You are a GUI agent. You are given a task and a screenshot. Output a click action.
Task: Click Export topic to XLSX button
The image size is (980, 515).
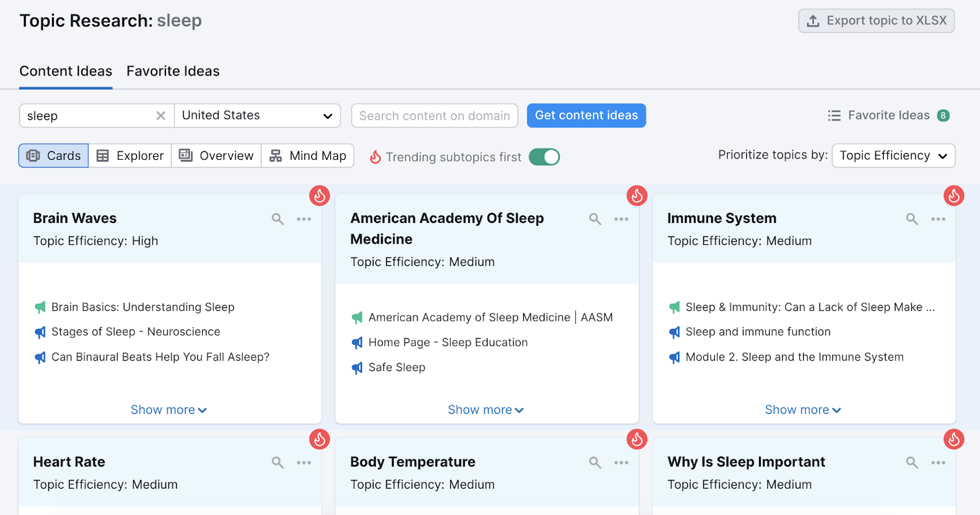point(876,21)
